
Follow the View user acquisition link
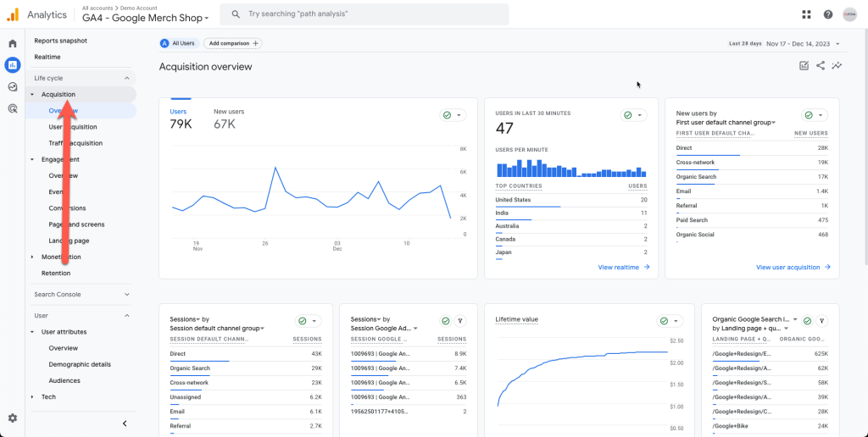(x=793, y=267)
